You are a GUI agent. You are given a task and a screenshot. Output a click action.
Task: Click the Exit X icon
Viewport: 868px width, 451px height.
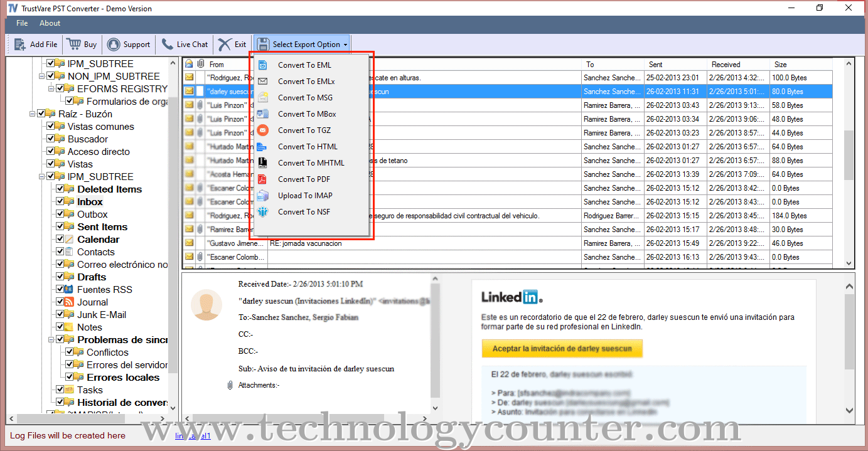click(225, 44)
